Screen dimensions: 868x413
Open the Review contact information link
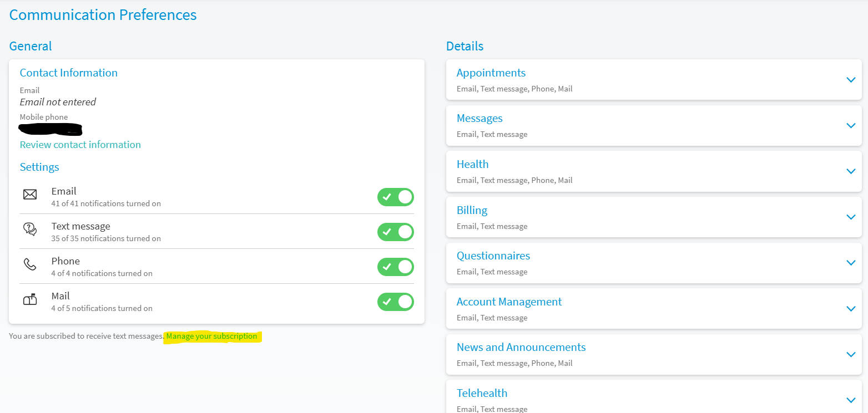pos(80,145)
